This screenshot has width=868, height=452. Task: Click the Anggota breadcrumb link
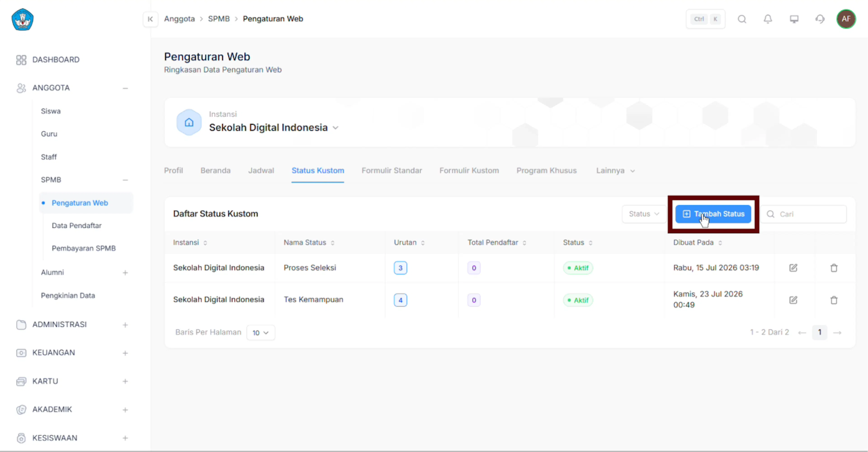point(179,19)
